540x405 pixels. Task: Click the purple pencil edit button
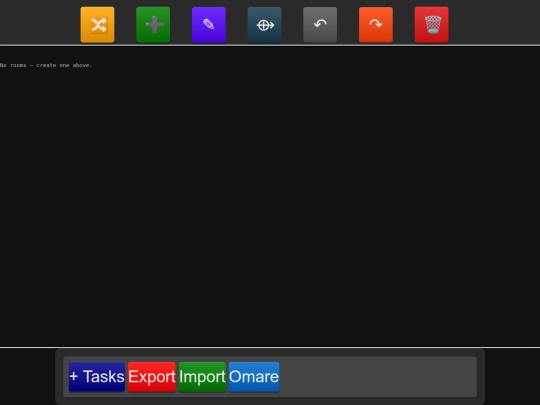click(209, 25)
